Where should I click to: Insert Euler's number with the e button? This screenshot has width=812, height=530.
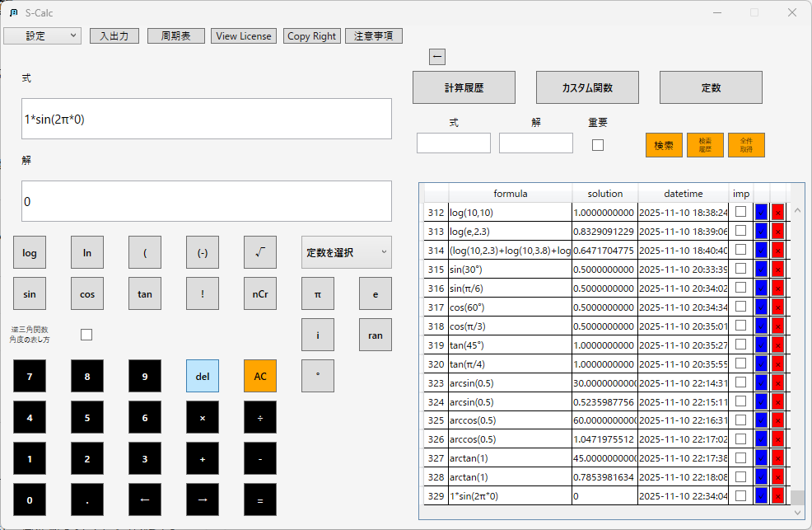pos(375,293)
